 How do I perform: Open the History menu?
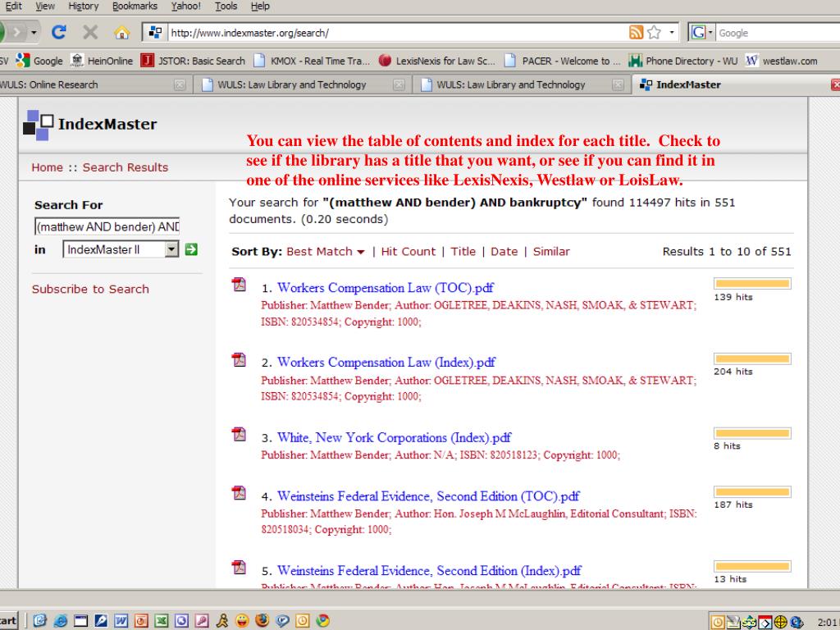pos(84,6)
